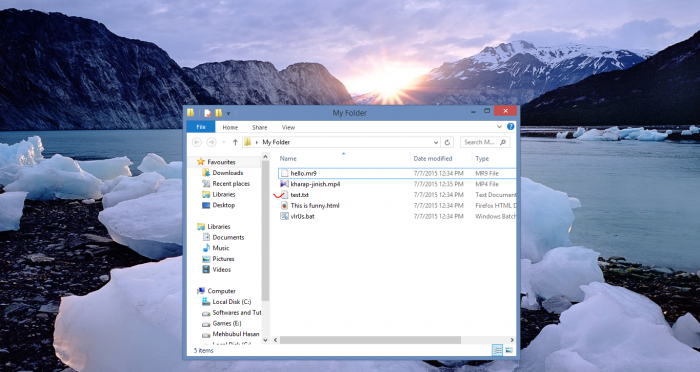Click the 12:35 PM date of kharap-jinish.mp4
Screen dimensions: 700x372
438,184
